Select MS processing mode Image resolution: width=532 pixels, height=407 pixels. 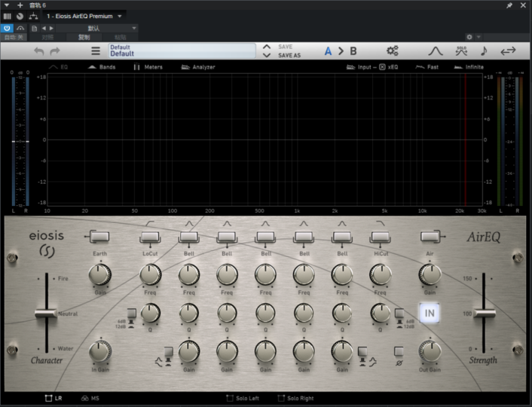90,397
